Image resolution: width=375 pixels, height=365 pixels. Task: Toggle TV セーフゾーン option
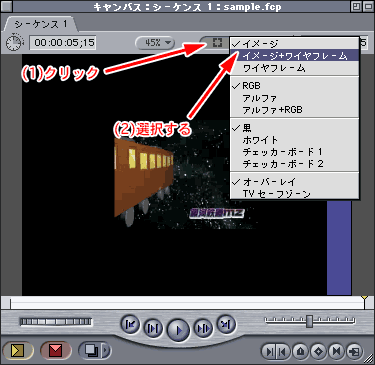click(294, 193)
